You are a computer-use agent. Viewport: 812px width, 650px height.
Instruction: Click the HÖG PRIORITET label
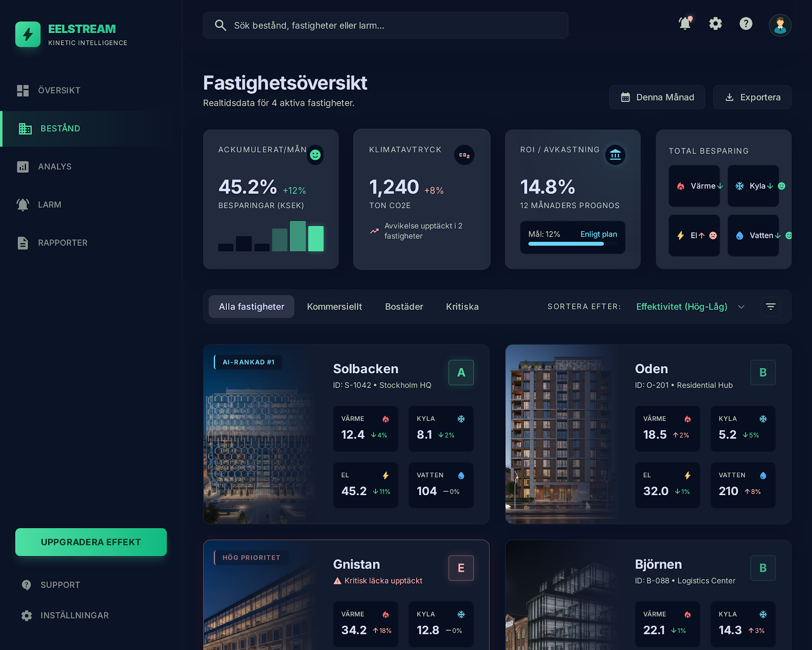(x=251, y=558)
